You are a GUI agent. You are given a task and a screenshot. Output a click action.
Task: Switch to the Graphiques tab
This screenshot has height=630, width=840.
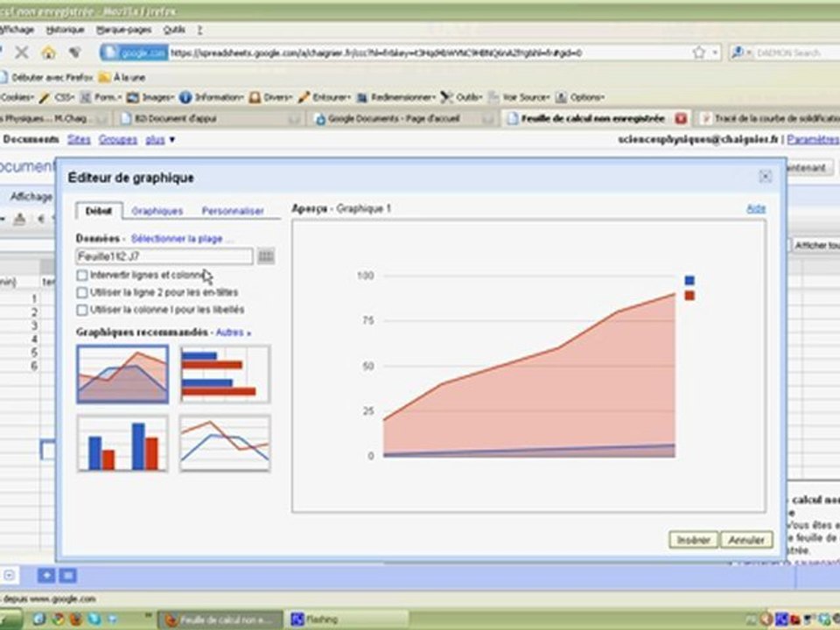coord(157,211)
